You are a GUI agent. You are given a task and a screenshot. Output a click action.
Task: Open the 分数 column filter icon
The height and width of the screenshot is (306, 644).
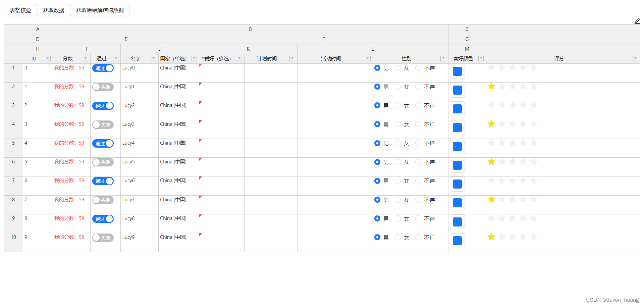[x=86, y=58]
